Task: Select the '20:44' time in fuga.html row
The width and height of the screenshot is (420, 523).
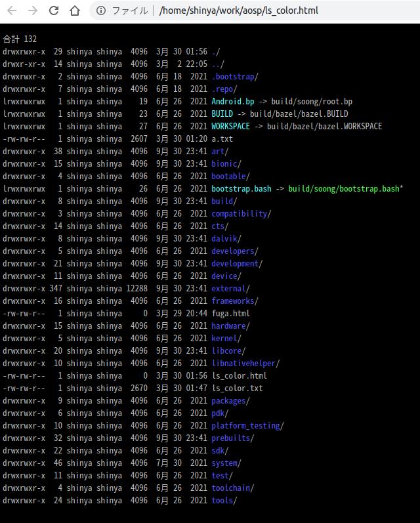Action: click(x=196, y=314)
